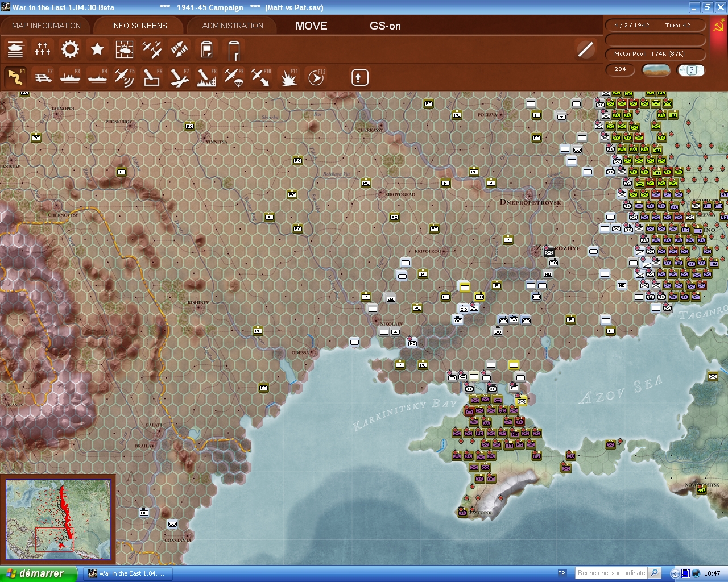Open the commander's report document icon

[206, 50]
